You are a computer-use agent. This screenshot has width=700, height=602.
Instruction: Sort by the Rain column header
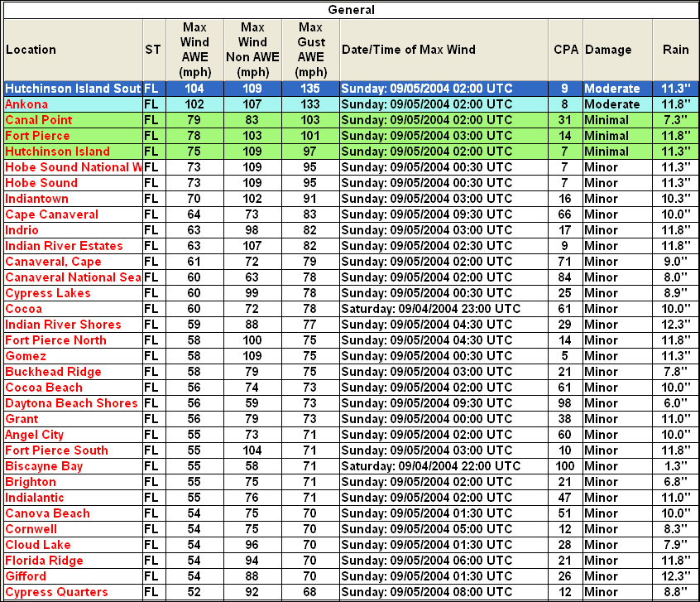pyautogui.click(x=675, y=50)
